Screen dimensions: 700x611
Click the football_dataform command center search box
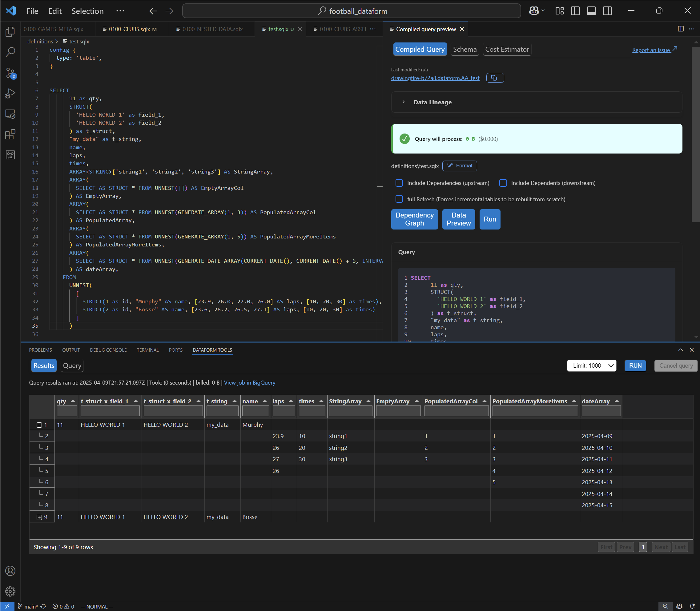pos(351,11)
